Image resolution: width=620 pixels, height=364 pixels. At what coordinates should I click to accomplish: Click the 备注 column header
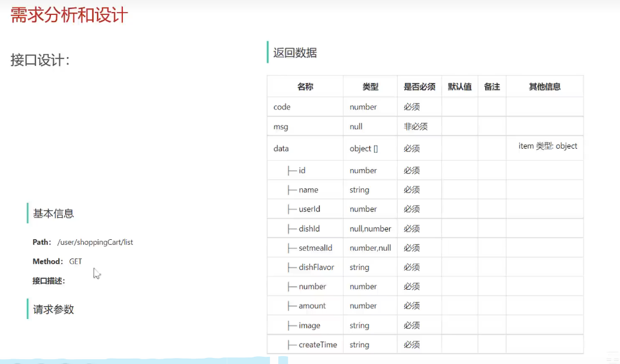(x=492, y=86)
